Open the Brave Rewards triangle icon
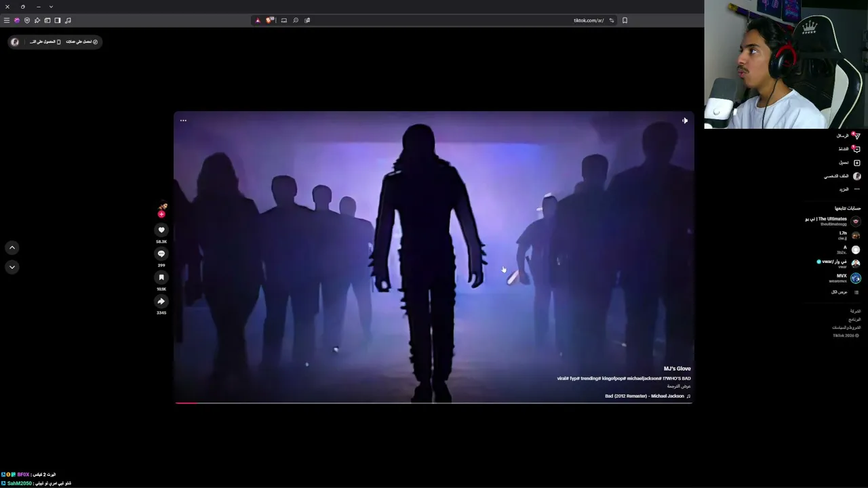Viewport: 868px width, 488px height. pos(258,20)
